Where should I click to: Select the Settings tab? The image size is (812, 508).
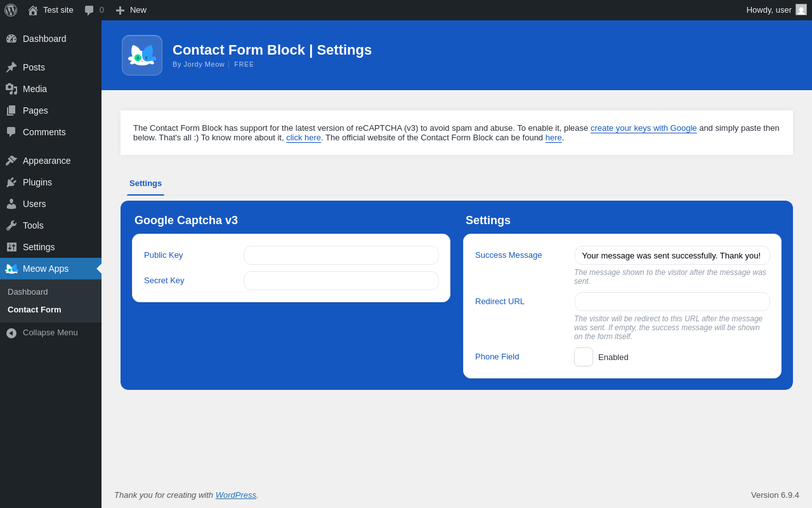145,184
